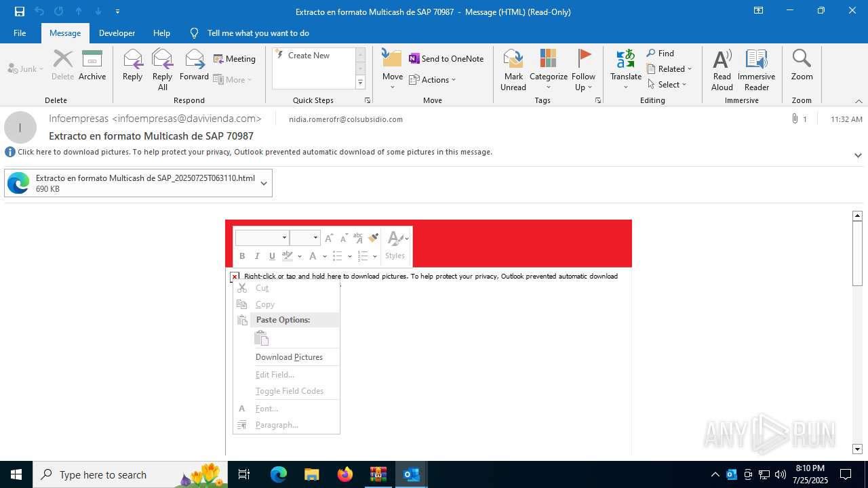The image size is (868, 488).
Task: Open Microsoft Edge from the taskbar
Action: pyautogui.click(x=279, y=474)
